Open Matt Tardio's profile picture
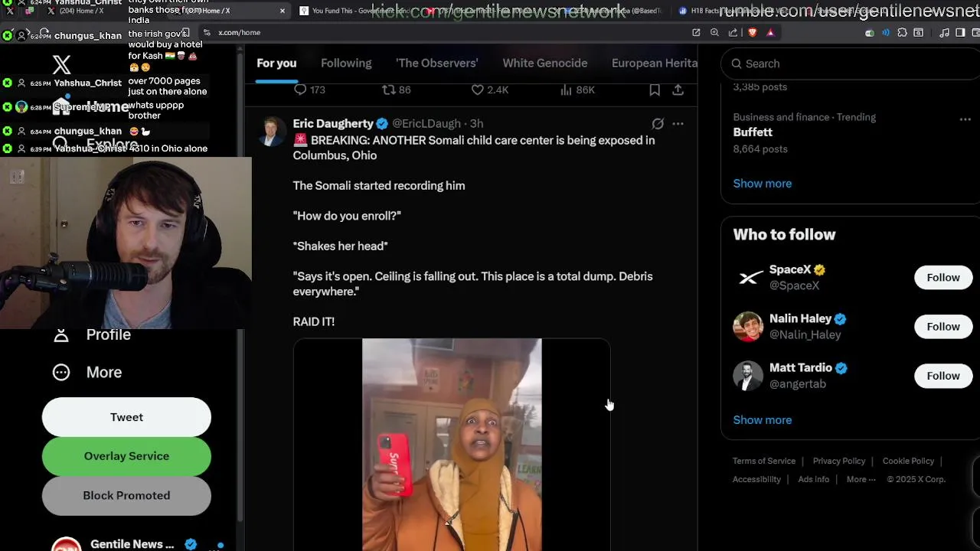Image resolution: width=980 pixels, height=551 pixels. (748, 375)
